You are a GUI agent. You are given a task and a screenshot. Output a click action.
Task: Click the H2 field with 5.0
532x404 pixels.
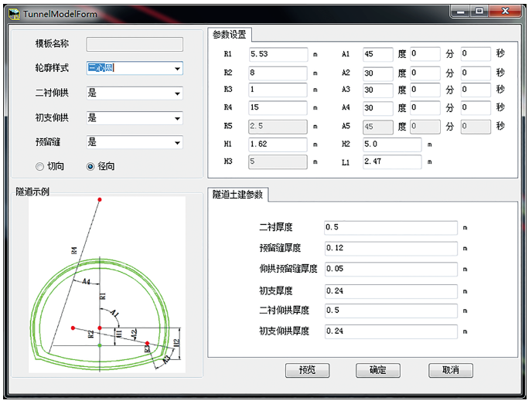pyautogui.click(x=392, y=144)
